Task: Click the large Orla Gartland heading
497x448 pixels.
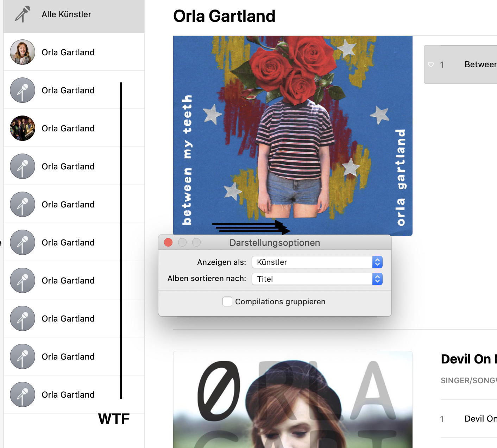Action: click(224, 16)
